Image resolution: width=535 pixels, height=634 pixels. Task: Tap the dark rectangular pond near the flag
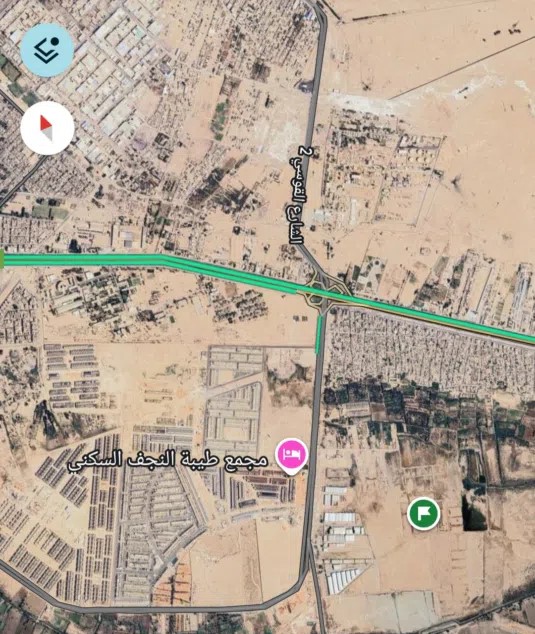point(474,513)
